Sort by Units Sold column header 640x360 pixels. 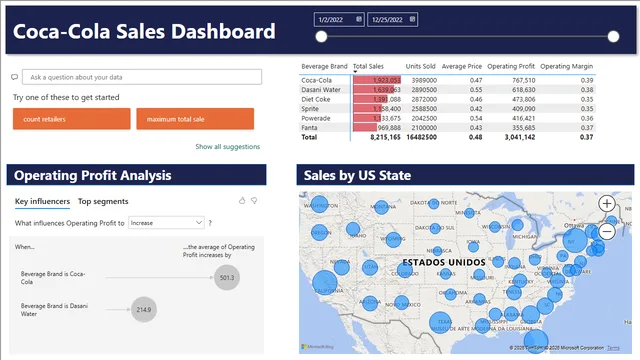coord(420,66)
